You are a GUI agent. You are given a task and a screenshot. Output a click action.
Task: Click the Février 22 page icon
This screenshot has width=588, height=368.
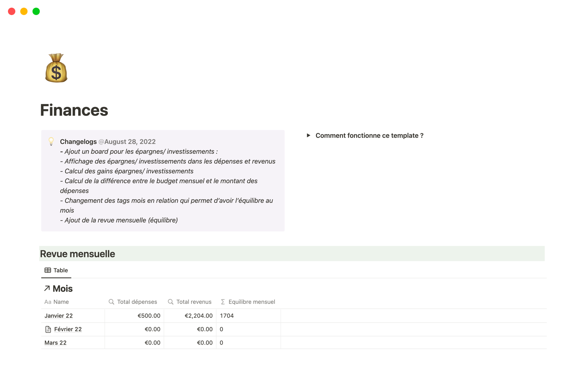[x=48, y=329]
